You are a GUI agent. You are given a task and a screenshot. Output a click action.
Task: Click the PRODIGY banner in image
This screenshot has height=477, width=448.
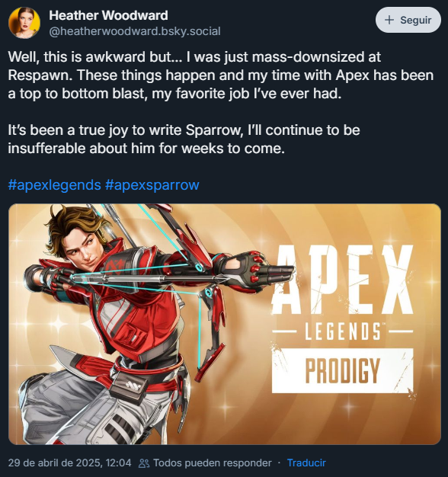pos(343,370)
